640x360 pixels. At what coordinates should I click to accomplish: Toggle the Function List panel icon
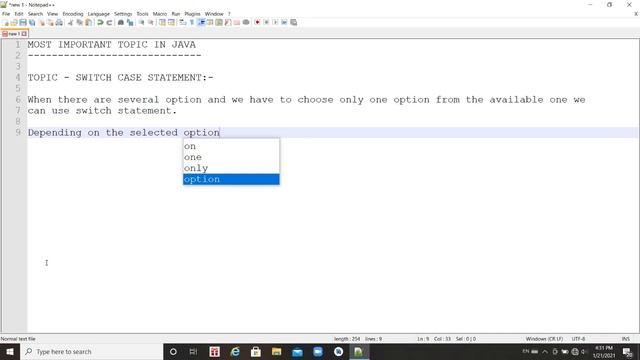228,22
